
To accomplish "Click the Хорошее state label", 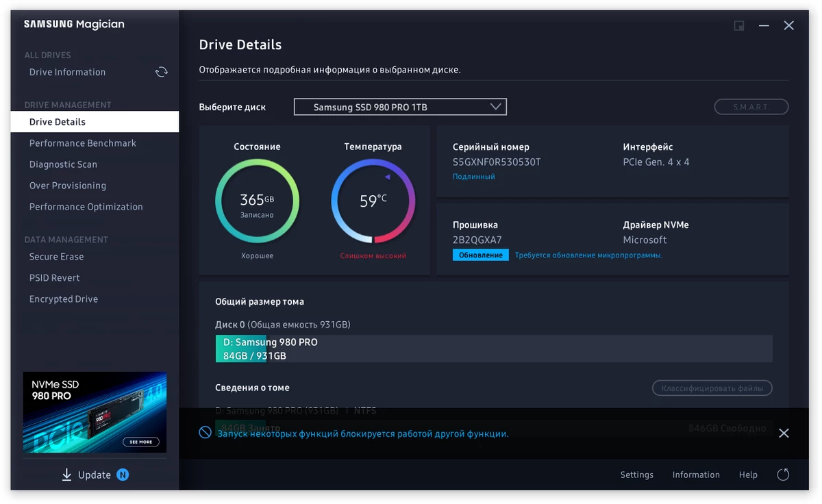I will point(257,256).
